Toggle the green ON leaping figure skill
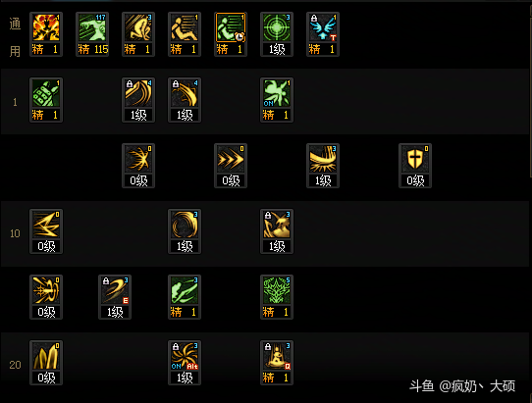Image resolution: width=532 pixels, height=403 pixels. [x=277, y=100]
